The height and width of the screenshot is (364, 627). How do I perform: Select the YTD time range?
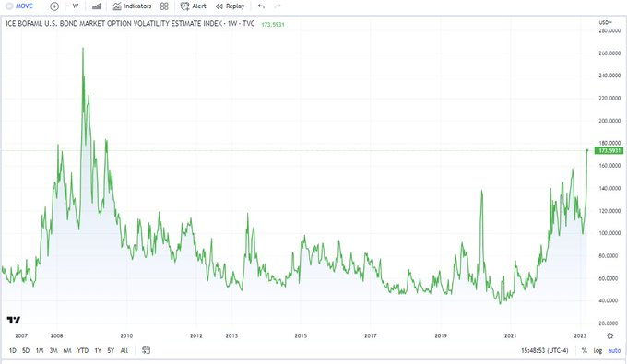(x=83, y=350)
